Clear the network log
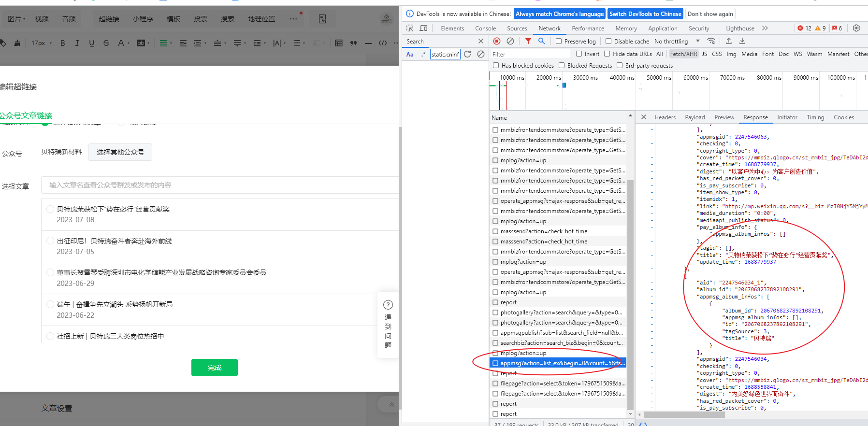The width and height of the screenshot is (868, 426). tap(510, 41)
